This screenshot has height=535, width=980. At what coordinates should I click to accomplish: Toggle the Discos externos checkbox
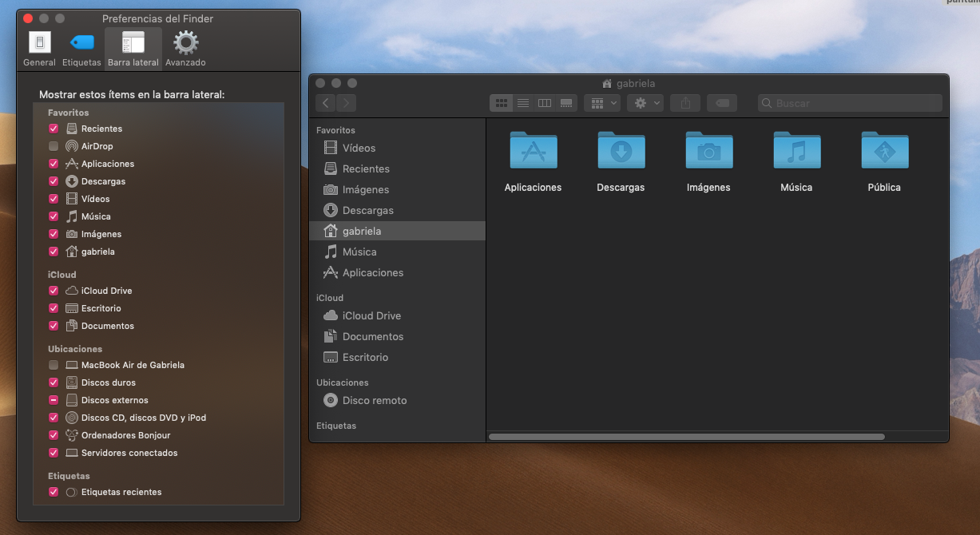click(x=54, y=400)
